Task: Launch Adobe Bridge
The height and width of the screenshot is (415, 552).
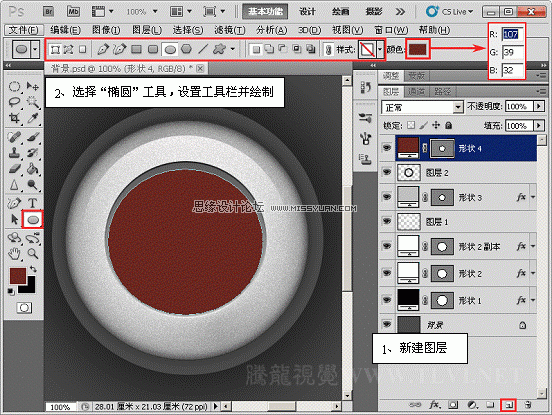Action: pyautogui.click(x=49, y=12)
